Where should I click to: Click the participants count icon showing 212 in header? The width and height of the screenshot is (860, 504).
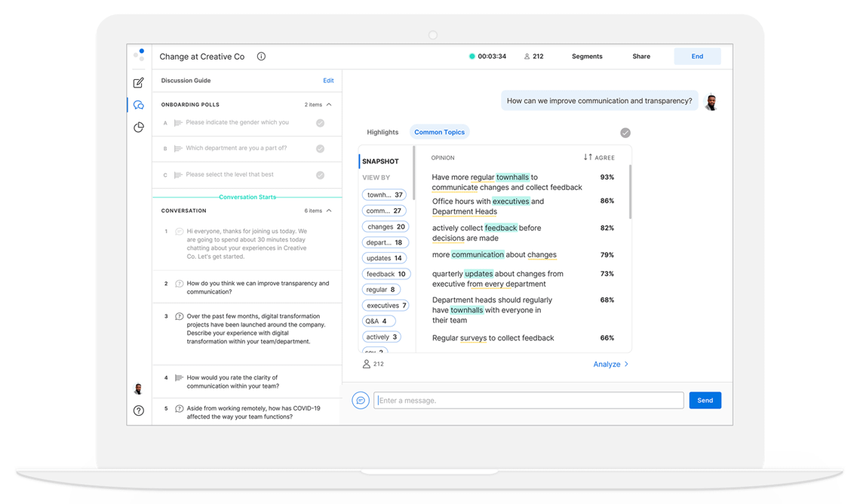click(527, 57)
